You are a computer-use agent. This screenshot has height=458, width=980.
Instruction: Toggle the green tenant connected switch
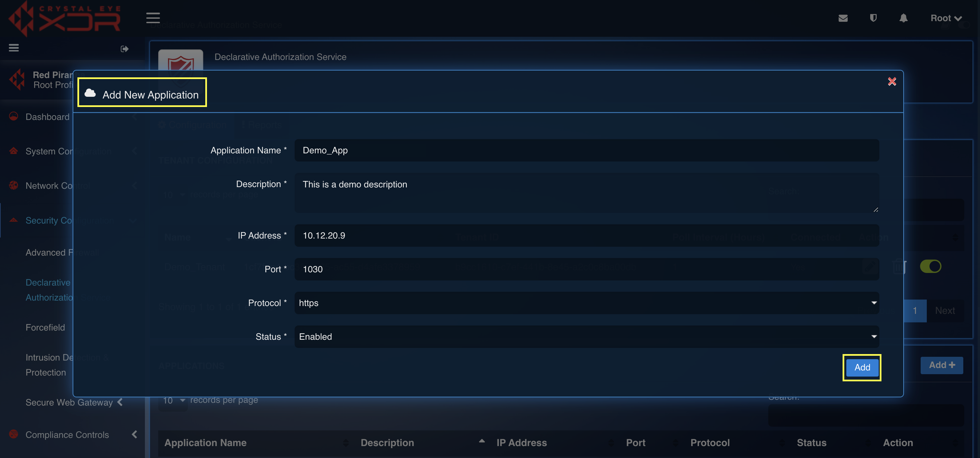coord(931,266)
